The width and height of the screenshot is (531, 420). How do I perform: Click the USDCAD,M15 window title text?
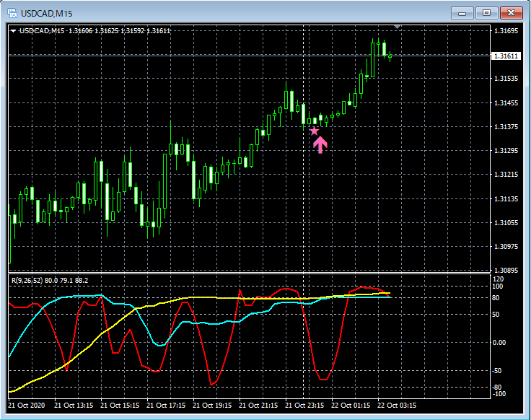tap(47, 14)
